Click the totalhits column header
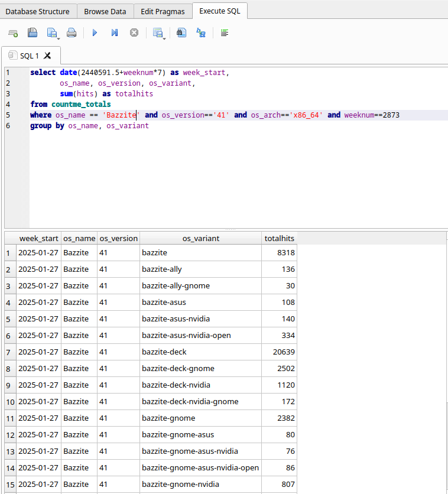This screenshot has width=448, height=494. click(279, 239)
